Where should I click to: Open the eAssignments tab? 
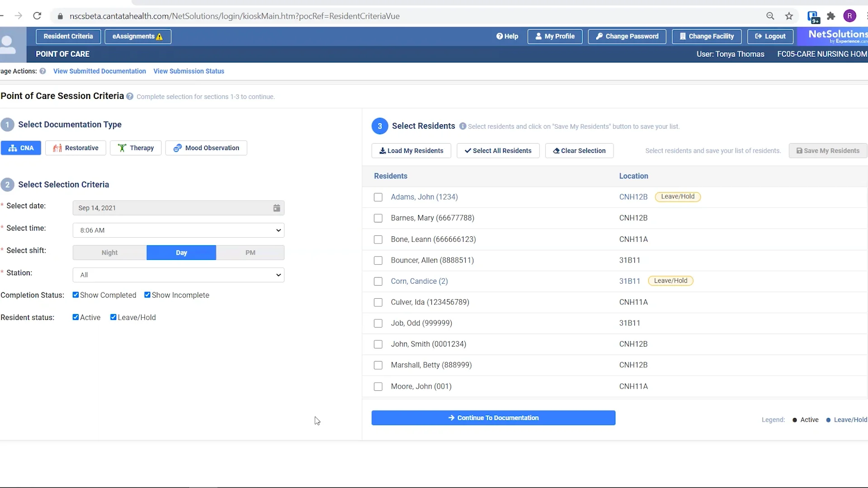coord(137,36)
